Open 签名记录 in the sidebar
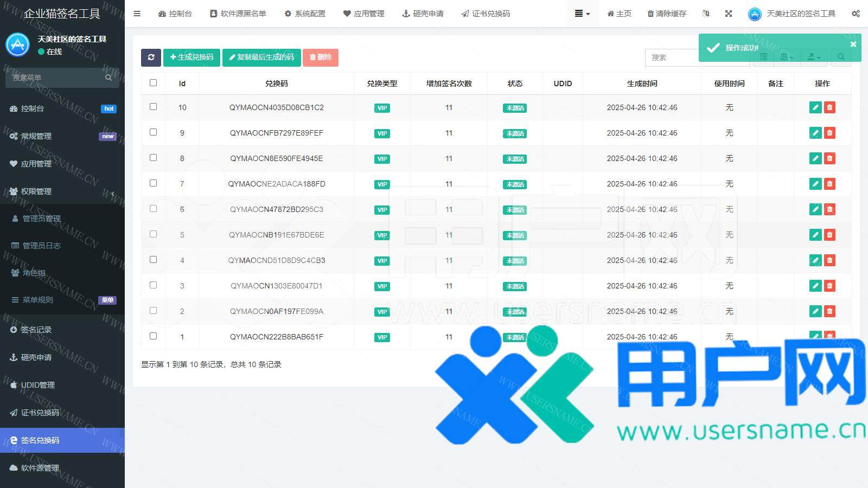Viewport: 868px width, 488px height. pyautogui.click(x=62, y=330)
